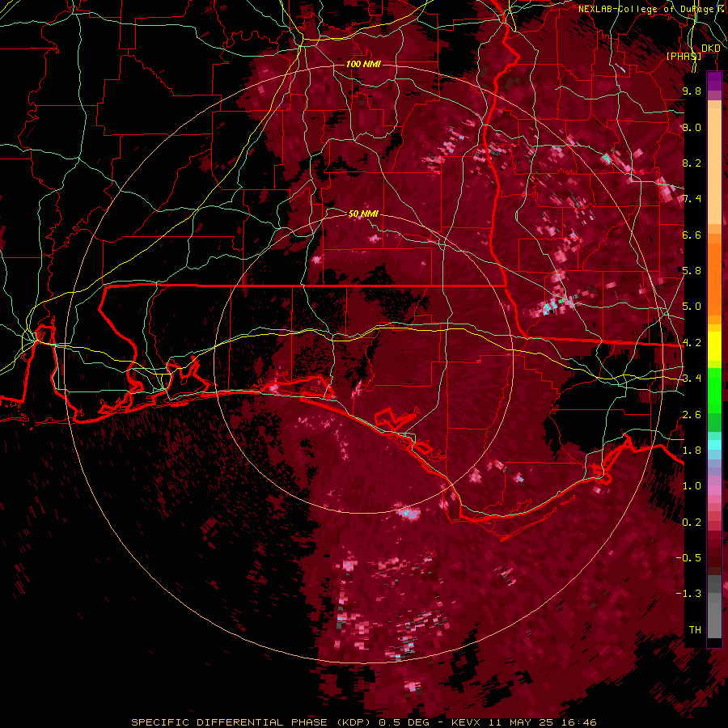Click the 2.6 value on color scale
The height and width of the screenshot is (728, 728).
click(x=692, y=415)
